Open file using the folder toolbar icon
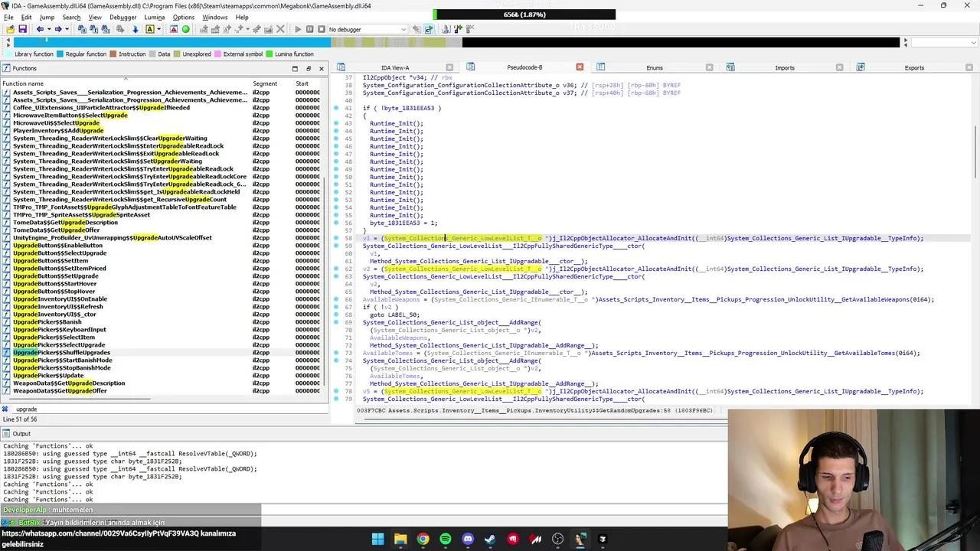This screenshot has height=551, width=980. coord(10,29)
